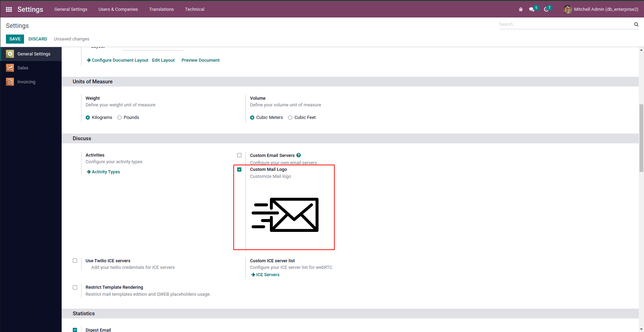Click the search magnifier icon
The height and width of the screenshot is (332, 644).
pos(636,24)
